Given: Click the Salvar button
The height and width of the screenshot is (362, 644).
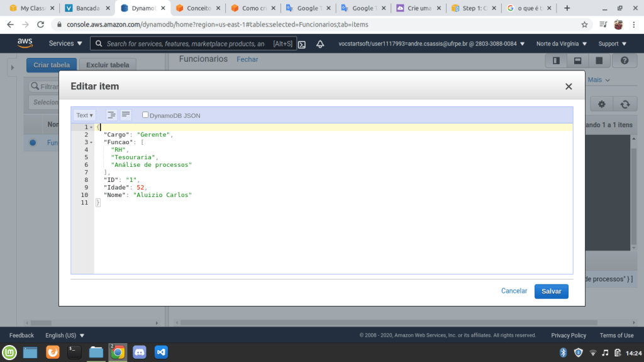Looking at the screenshot, I should [551, 291].
